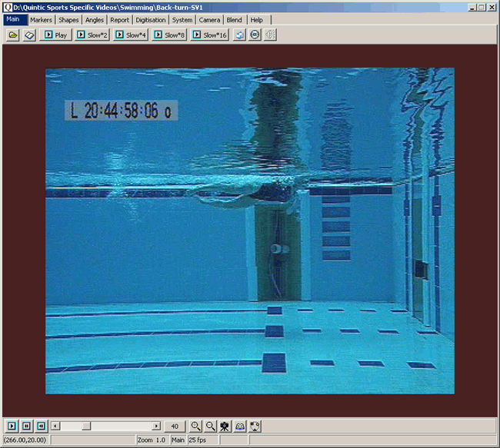Click the frame number 40 box
Viewport: 500px width, 448px height.
(175, 426)
